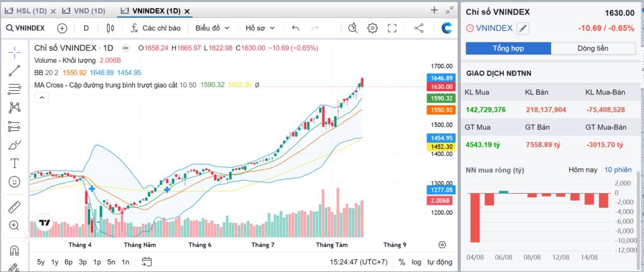Click the VNINDEX clock icon
Viewport: 644px width, 272px height.
[470, 28]
